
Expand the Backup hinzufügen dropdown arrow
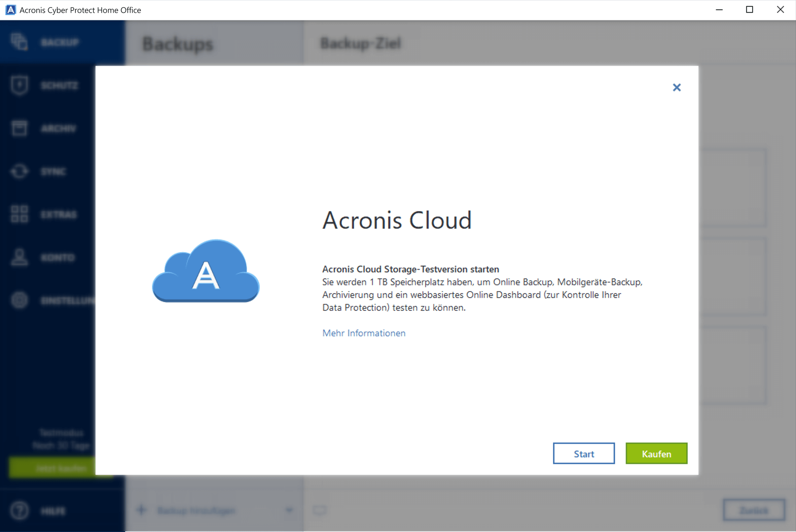click(x=289, y=510)
